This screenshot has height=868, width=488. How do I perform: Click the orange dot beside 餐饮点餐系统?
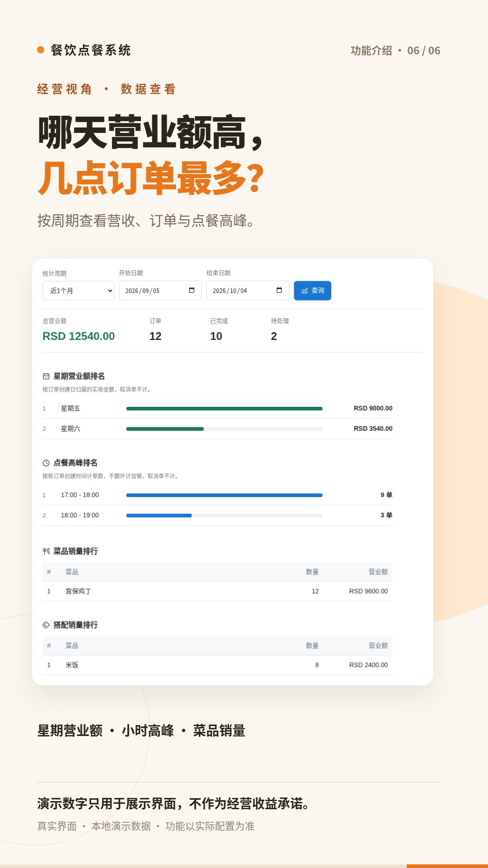click(41, 50)
